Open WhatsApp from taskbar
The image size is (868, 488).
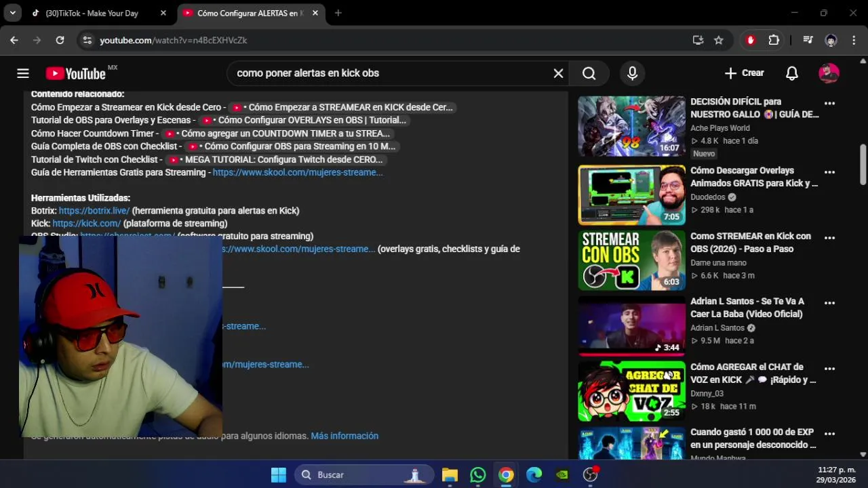tap(478, 474)
